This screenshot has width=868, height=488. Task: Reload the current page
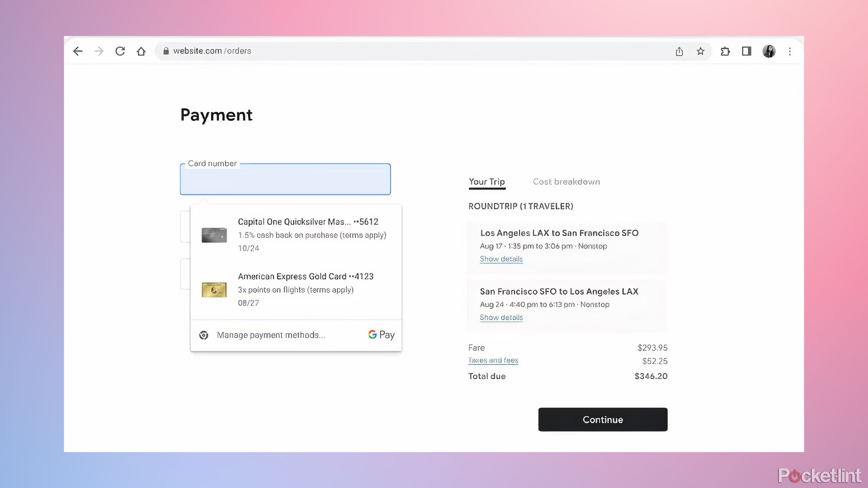click(x=120, y=51)
